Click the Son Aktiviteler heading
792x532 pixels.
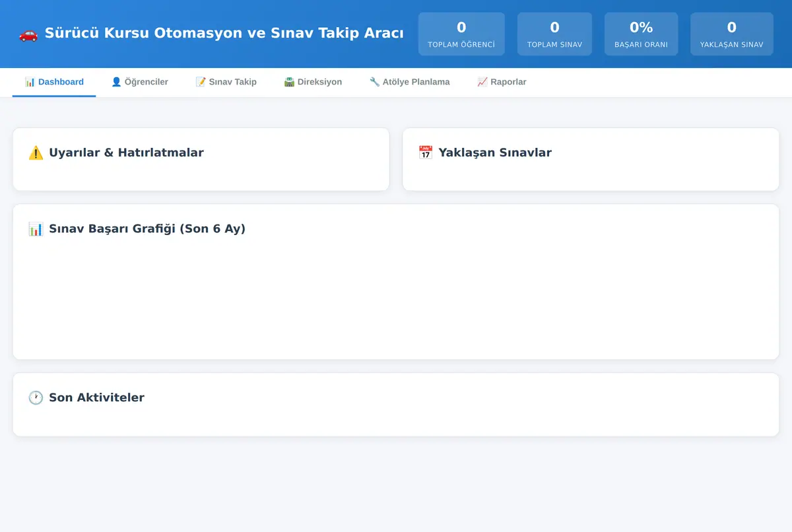coord(96,398)
